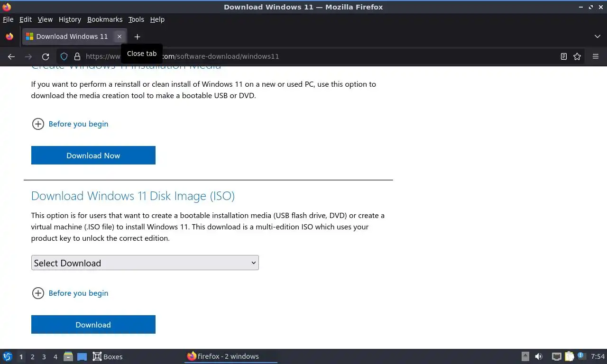Click Download Windows 11 Disk Image heading
This screenshot has width=607, height=364.
tap(133, 196)
